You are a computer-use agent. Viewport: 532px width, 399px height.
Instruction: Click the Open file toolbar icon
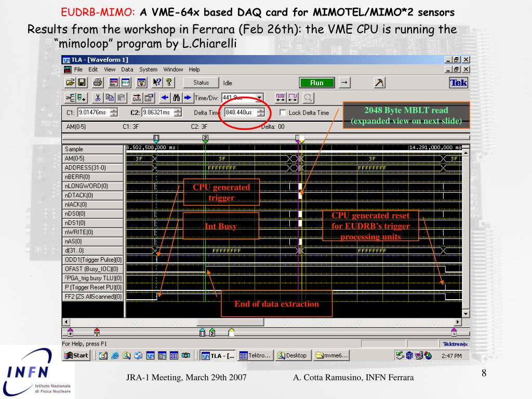[70, 83]
